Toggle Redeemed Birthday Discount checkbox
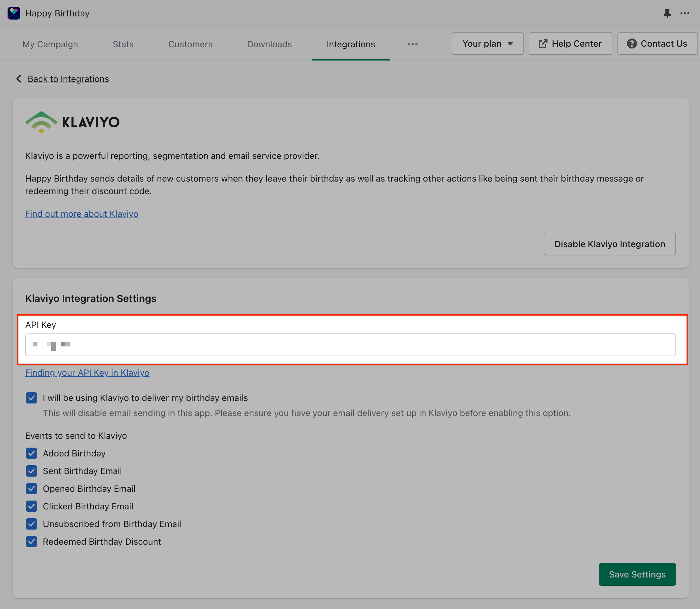 [32, 542]
